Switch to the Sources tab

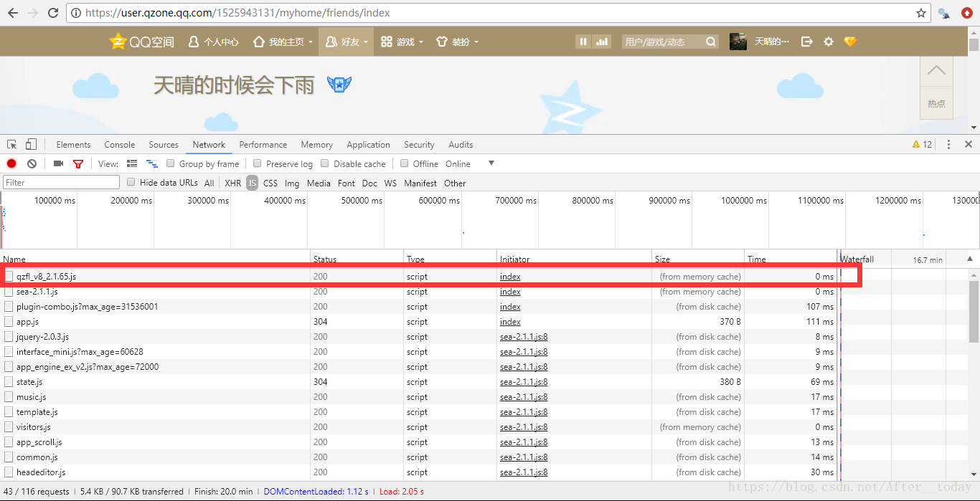point(164,144)
